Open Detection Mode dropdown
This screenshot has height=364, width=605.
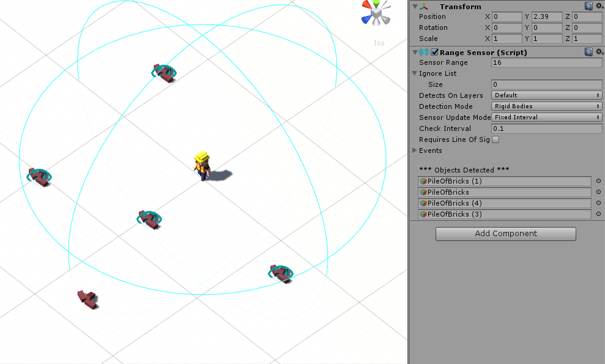coord(547,106)
